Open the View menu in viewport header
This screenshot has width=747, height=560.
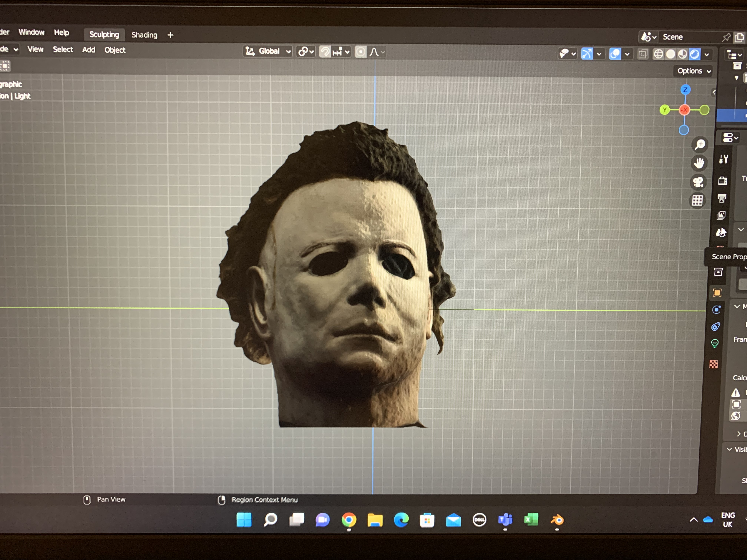(x=35, y=49)
